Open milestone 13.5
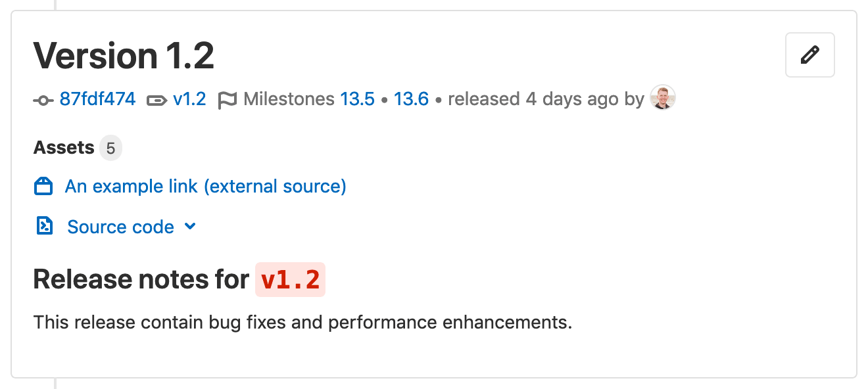The height and width of the screenshot is (389, 868). pos(356,99)
